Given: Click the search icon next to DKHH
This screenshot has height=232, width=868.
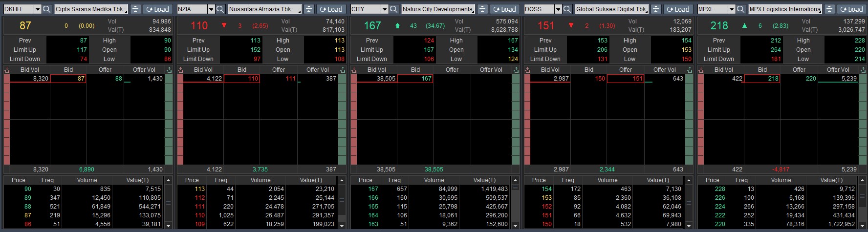Looking at the screenshot, I should pyautogui.click(x=46, y=9).
